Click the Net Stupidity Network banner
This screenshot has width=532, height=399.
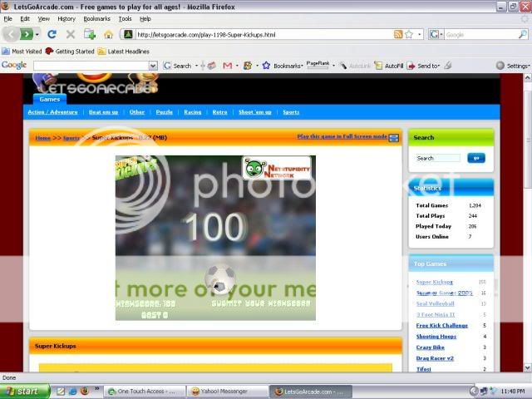[277, 168]
